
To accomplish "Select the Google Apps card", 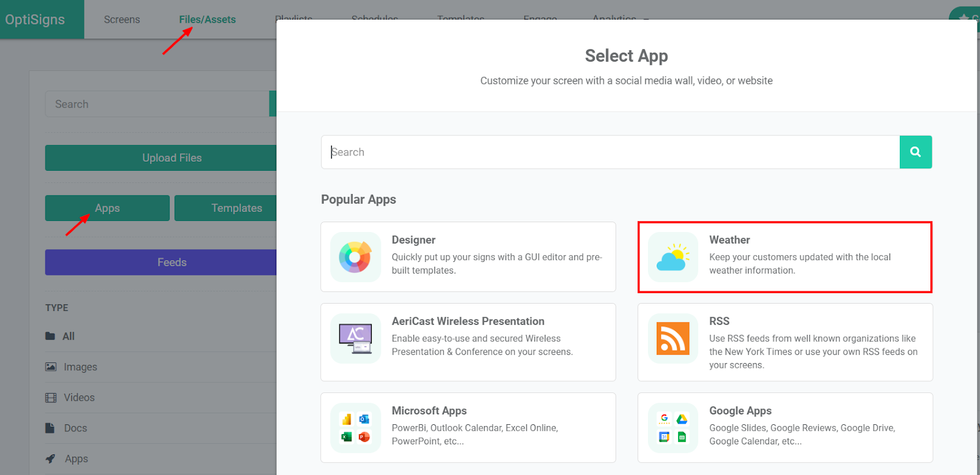I will coord(785,428).
